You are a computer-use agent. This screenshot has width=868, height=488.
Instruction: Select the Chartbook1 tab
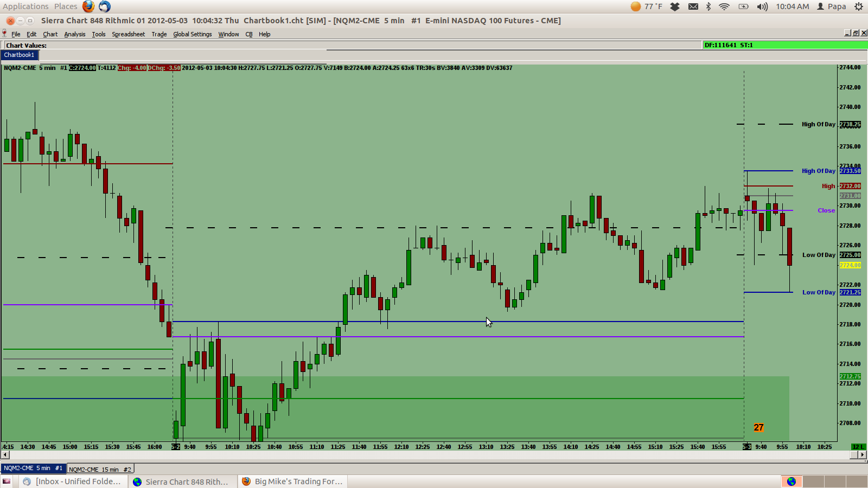click(20, 55)
